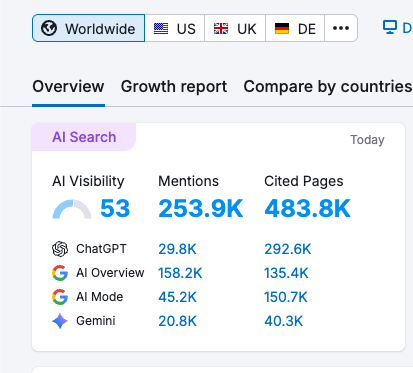Click the AI Visibility score 53
Image resolution: width=413 pixels, height=373 pixels.
tap(115, 208)
